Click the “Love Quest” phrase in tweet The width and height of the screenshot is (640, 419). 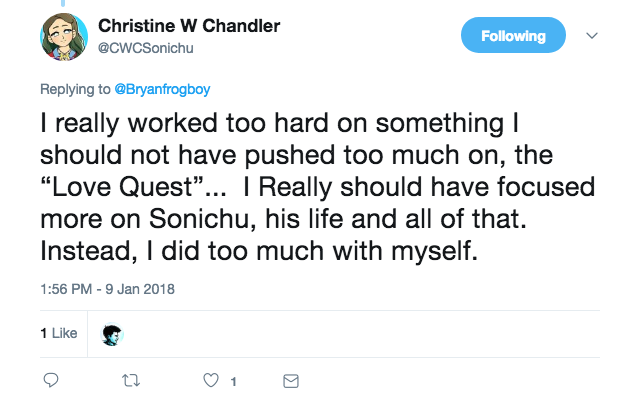point(122,187)
